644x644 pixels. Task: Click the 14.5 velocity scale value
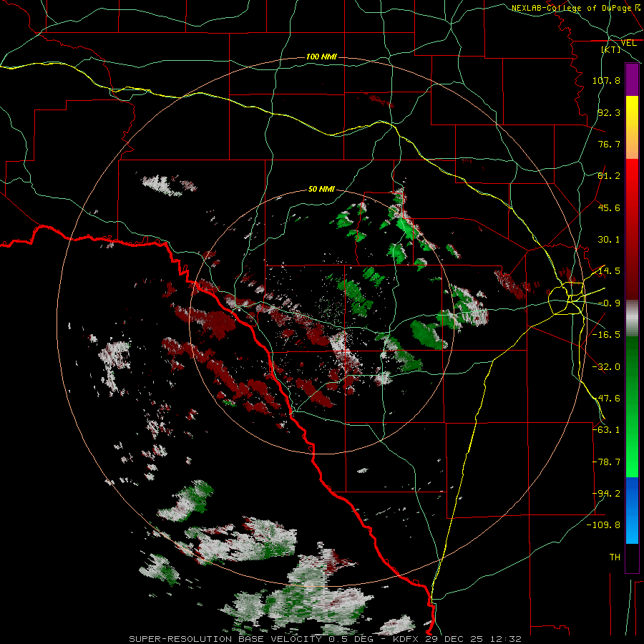tap(609, 271)
